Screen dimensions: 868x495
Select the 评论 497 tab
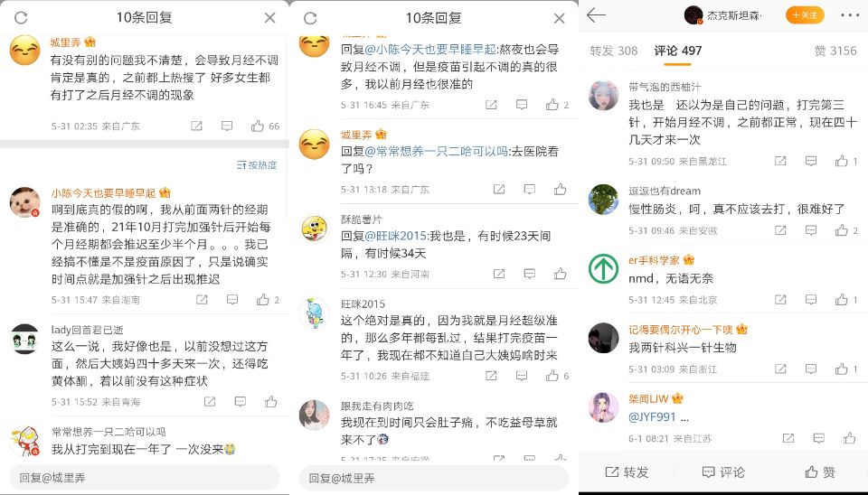click(x=677, y=51)
